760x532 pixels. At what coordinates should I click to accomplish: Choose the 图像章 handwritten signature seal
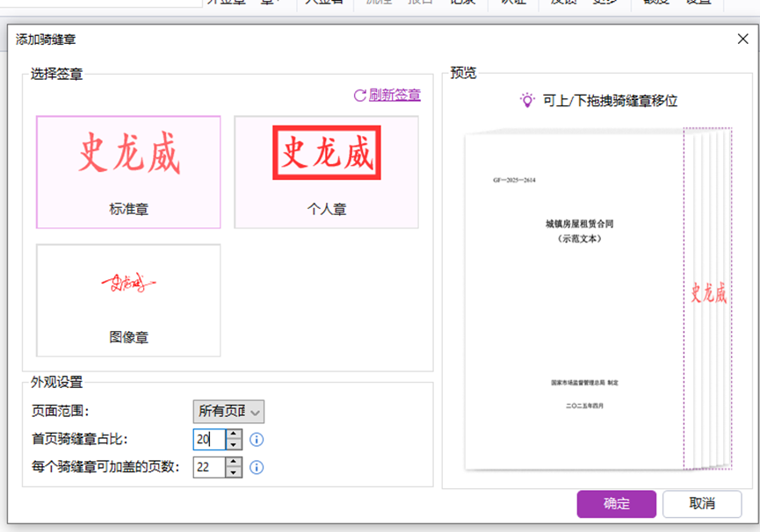[x=128, y=300]
